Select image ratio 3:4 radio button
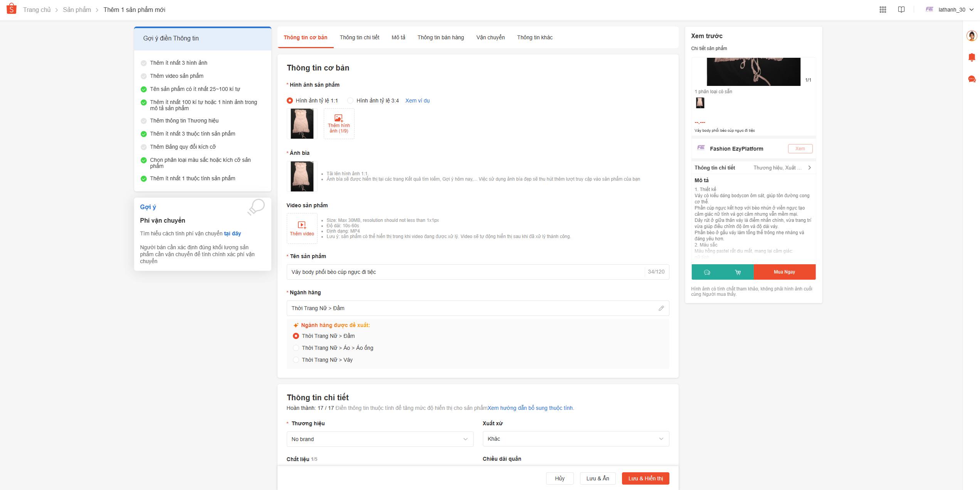Image resolution: width=980 pixels, height=490 pixels. pos(350,101)
